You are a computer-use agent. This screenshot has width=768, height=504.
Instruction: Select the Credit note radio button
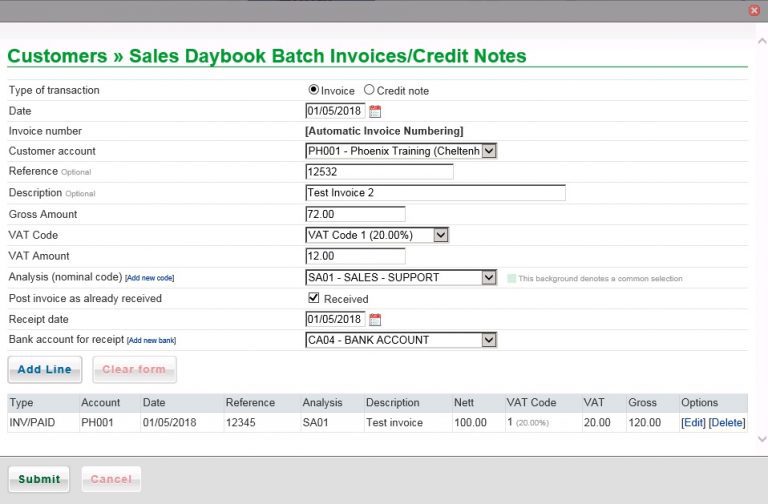369,90
